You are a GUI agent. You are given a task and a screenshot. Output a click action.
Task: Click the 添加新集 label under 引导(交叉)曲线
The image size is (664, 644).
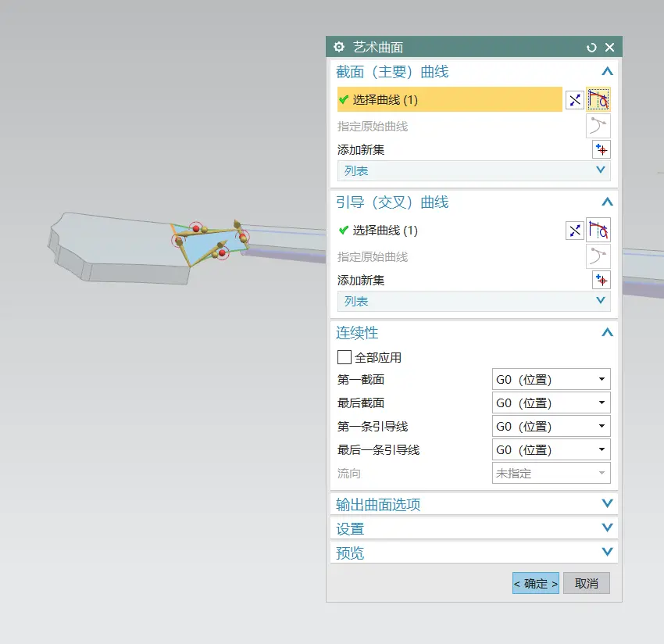[361, 281]
